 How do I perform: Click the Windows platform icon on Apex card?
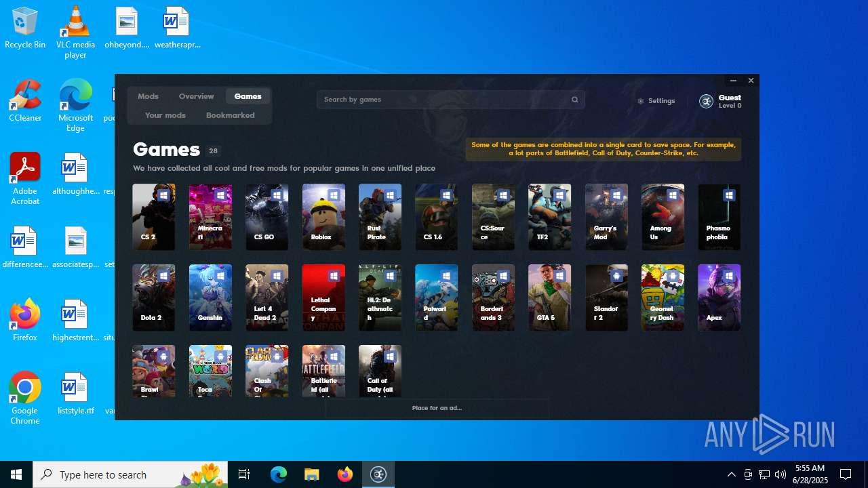(x=729, y=276)
